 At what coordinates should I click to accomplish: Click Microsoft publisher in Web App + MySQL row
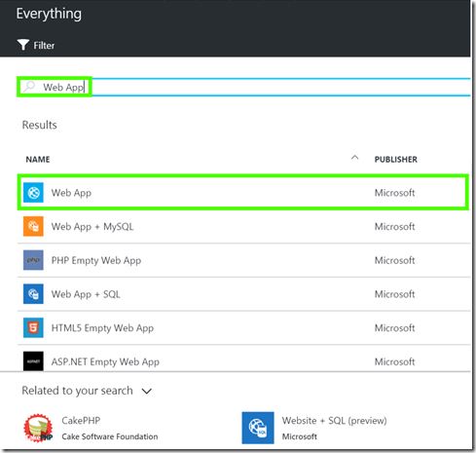coord(394,227)
